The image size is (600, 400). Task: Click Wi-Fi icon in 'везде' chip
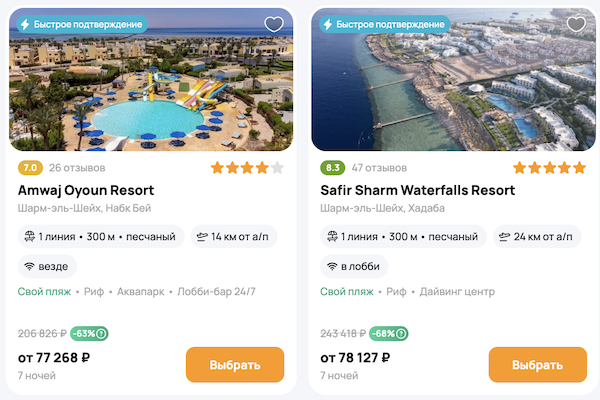point(29,267)
